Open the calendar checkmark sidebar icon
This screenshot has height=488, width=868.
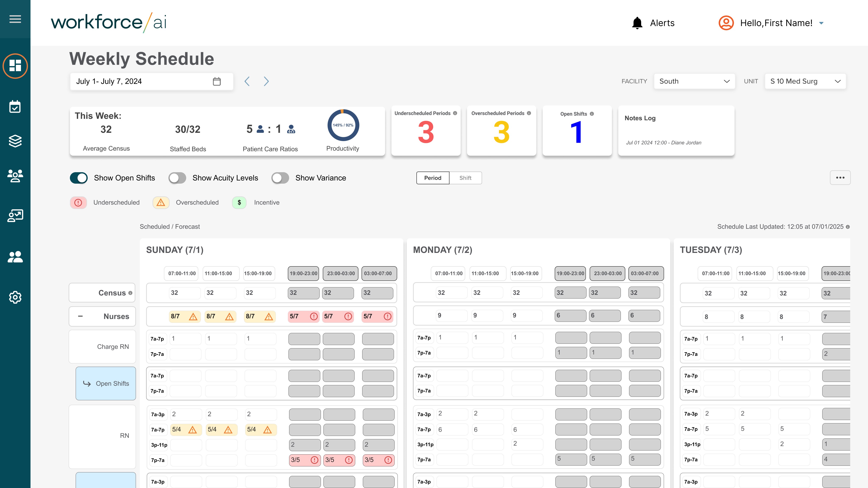[15, 107]
